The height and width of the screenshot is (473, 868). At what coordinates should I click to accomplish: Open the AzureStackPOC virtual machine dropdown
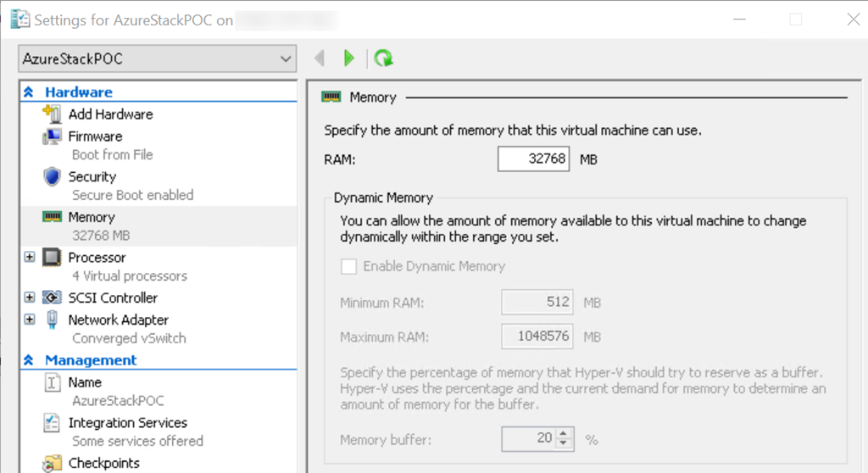pyautogui.click(x=157, y=58)
